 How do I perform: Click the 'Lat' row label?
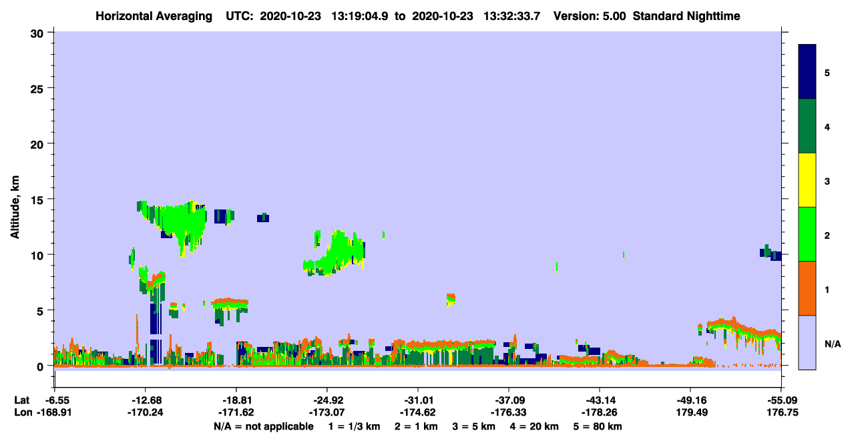pos(23,400)
